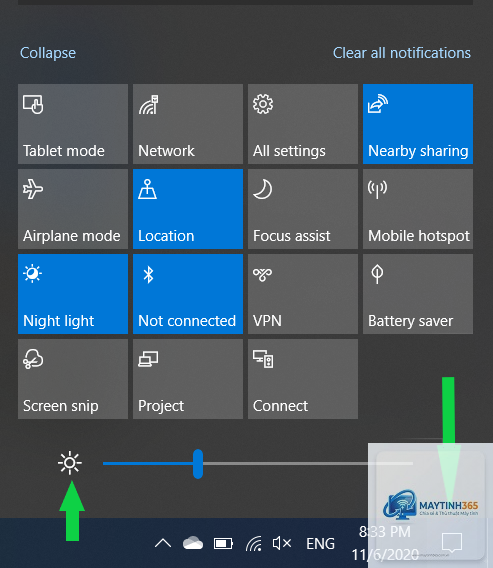Open OneDrive cloud tray icon

point(193,543)
